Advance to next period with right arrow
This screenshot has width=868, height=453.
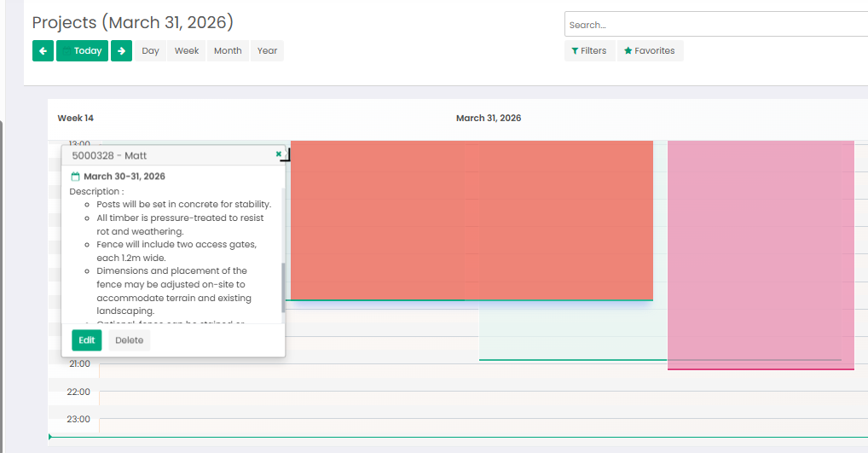pyautogui.click(x=122, y=51)
